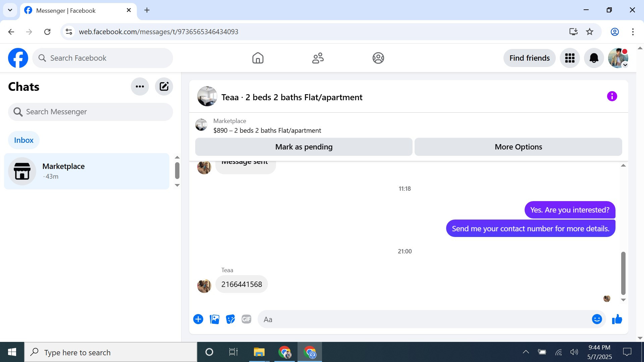This screenshot has height=362, width=644.
Task: Mark listing as pending
Action: tap(304, 147)
